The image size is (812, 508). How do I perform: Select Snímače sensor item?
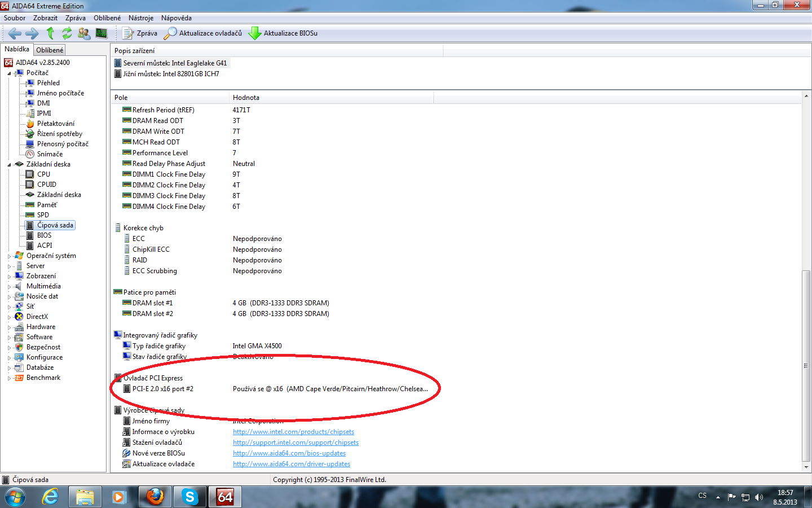point(50,154)
